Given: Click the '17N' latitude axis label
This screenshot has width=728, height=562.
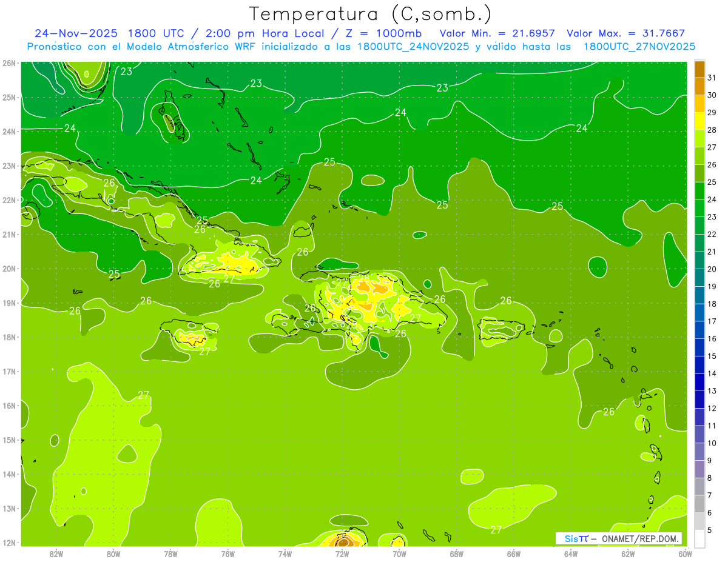Looking at the screenshot, I should [x=9, y=371].
